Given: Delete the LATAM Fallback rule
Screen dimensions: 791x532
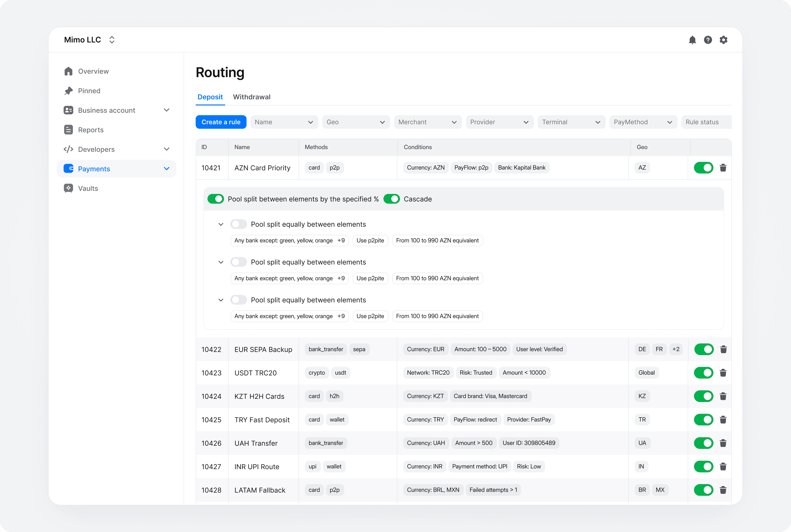Looking at the screenshot, I should (x=723, y=490).
